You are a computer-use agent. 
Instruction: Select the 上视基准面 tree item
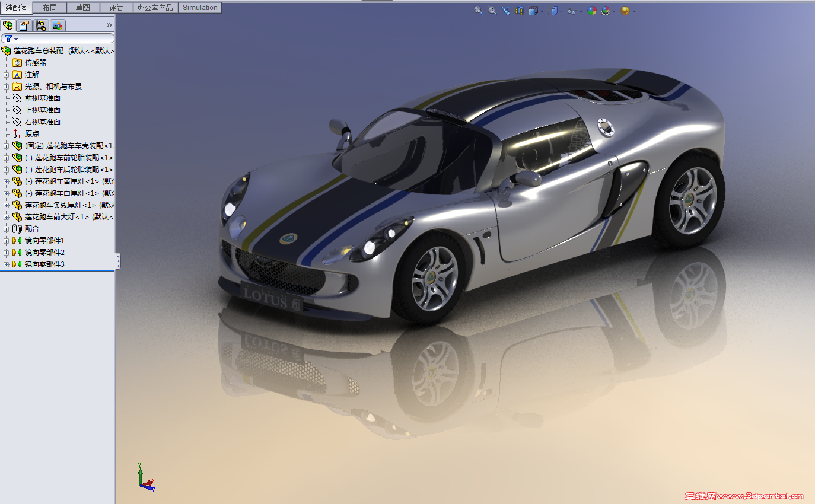click(42, 110)
